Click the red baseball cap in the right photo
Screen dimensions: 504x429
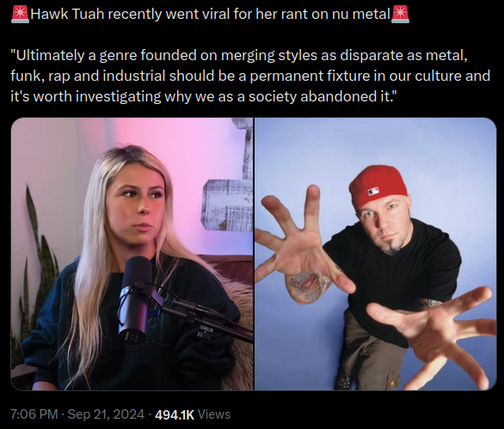(378, 187)
